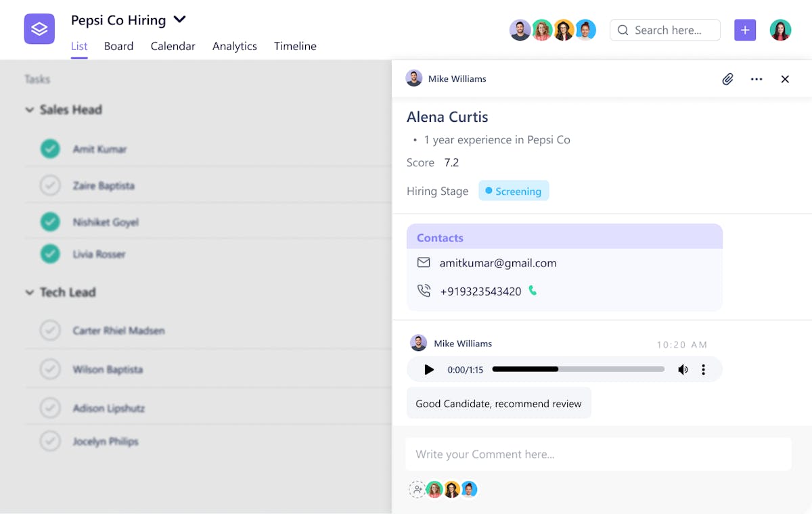This screenshot has height=514, width=812.
Task: Uncheck the Amit Kumar task
Action: point(50,149)
